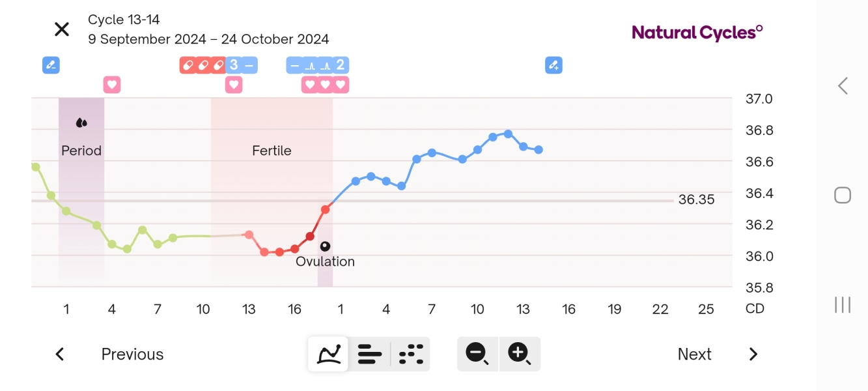
Task: Click the Previous button
Action: click(x=132, y=354)
